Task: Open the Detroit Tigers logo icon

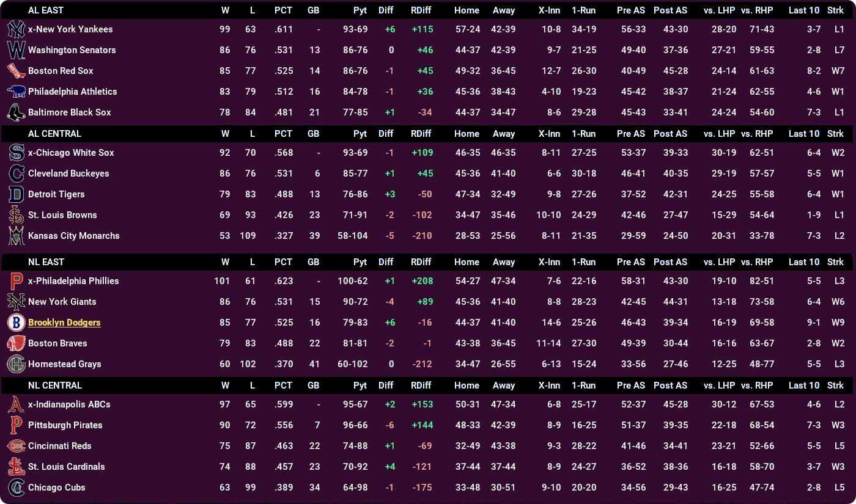Action: click(x=17, y=194)
